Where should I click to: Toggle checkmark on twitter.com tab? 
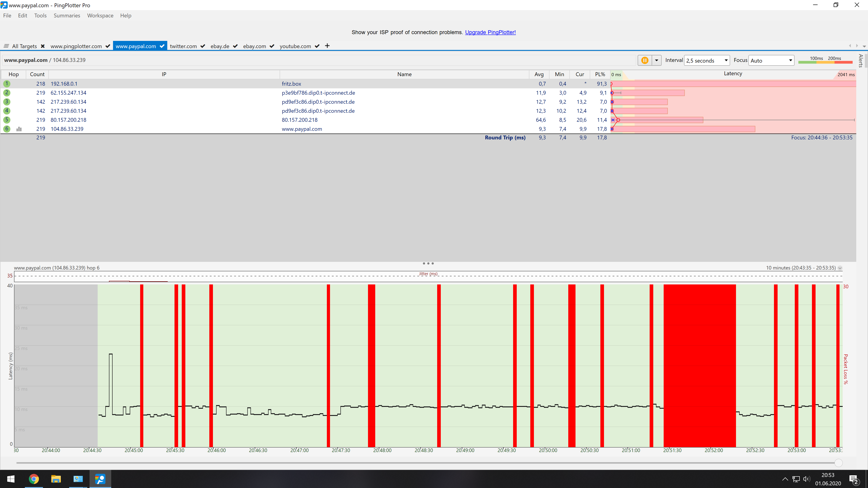pos(203,46)
